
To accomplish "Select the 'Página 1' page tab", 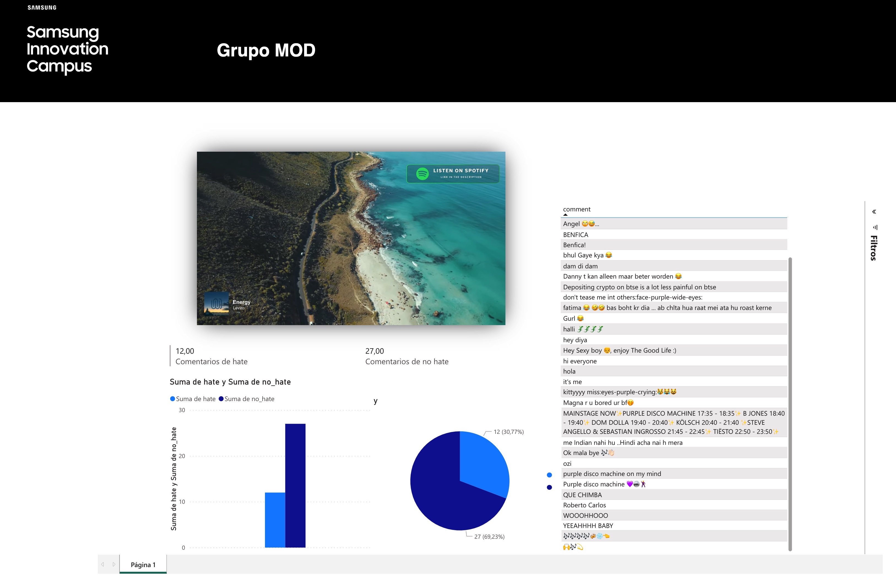I will [x=143, y=564].
